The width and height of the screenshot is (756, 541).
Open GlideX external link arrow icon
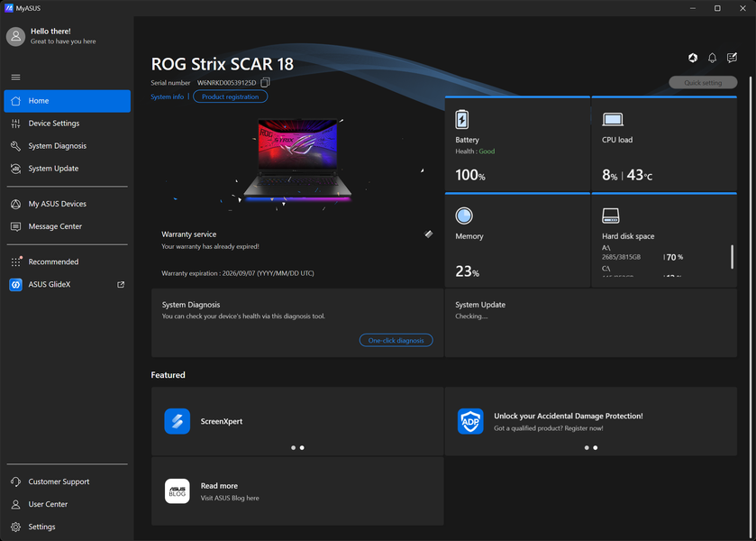(121, 284)
